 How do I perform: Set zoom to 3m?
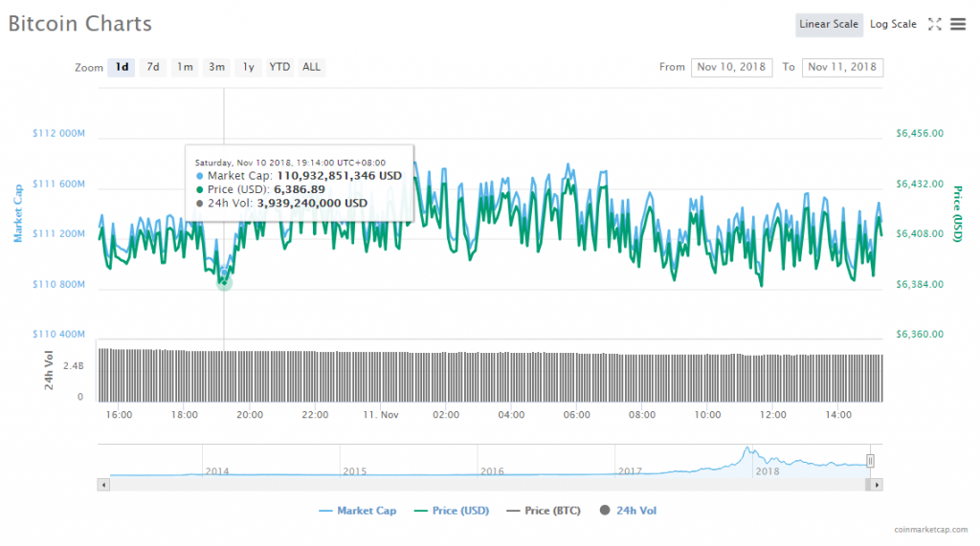tap(217, 67)
